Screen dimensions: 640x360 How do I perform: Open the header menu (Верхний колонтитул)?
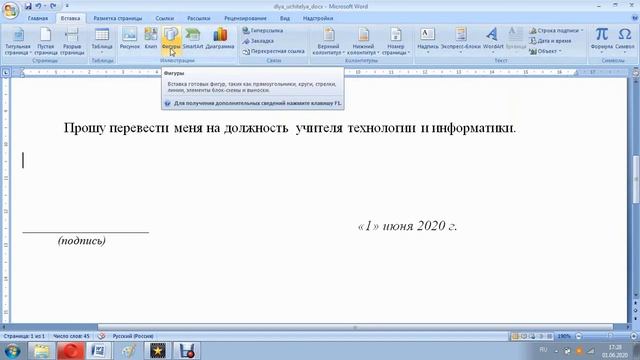coord(329,41)
